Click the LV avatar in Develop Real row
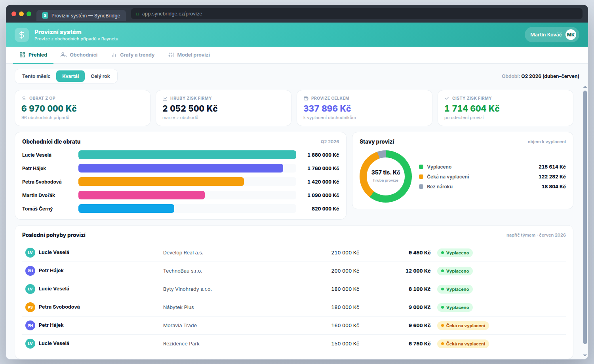Screen dimensions: 594x364 pos(30,252)
